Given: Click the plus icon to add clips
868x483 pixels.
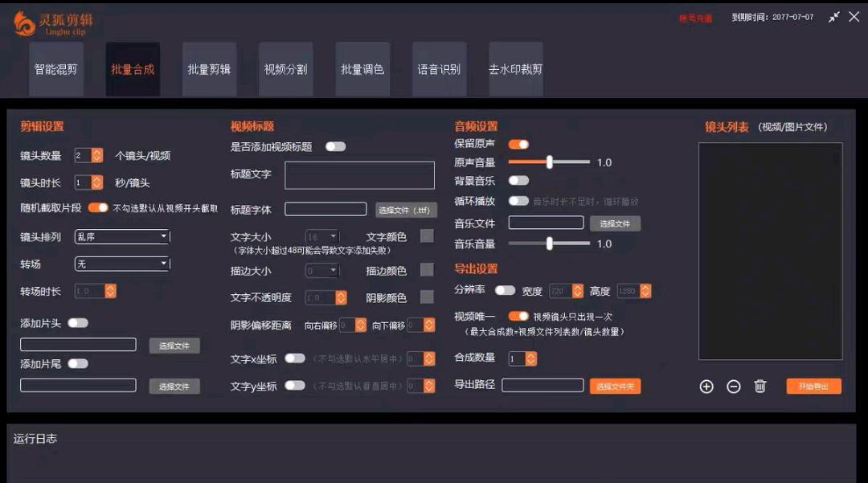Looking at the screenshot, I should coord(706,387).
